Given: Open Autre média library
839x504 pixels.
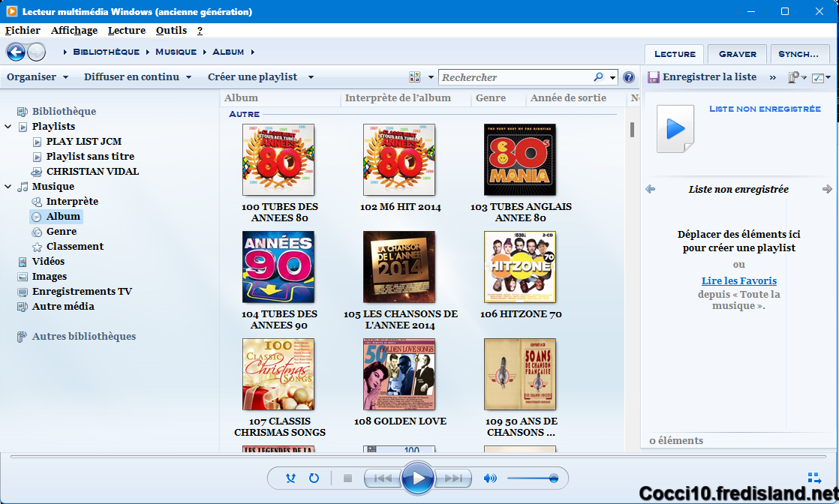Looking at the screenshot, I should point(62,306).
